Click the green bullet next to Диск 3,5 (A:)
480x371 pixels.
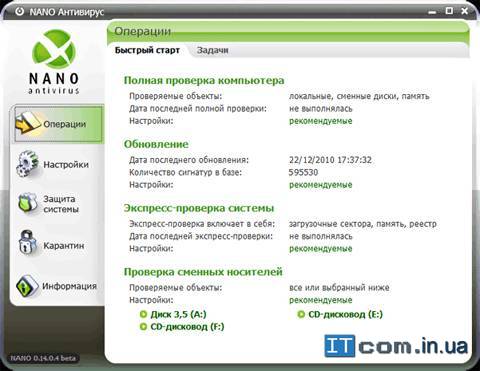click(143, 314)
